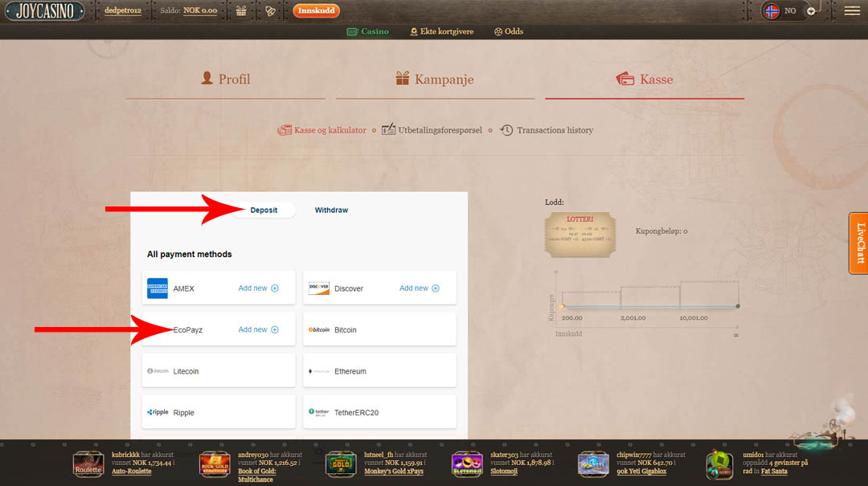Open the Auto-Roulette link
Screen dimensions: 868x486
point(131,471)
